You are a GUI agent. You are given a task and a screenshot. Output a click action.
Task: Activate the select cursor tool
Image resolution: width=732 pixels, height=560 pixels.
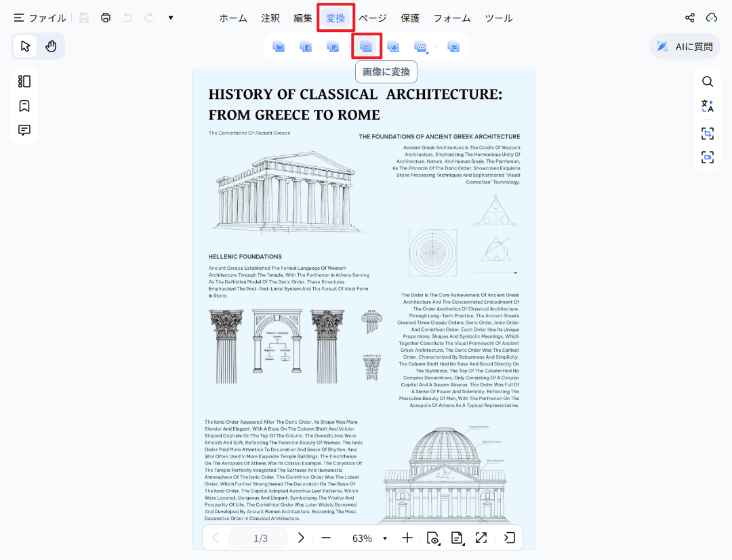coord(25,46)
